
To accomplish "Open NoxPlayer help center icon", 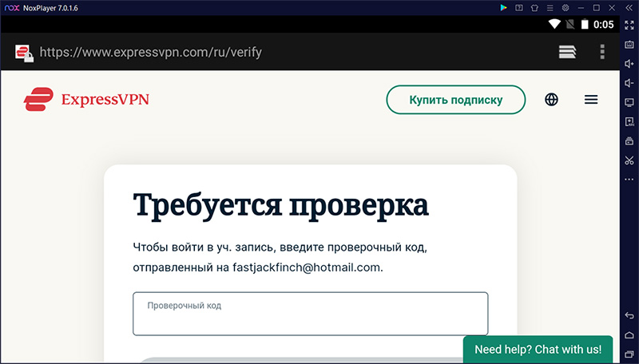I will [518, 8].
